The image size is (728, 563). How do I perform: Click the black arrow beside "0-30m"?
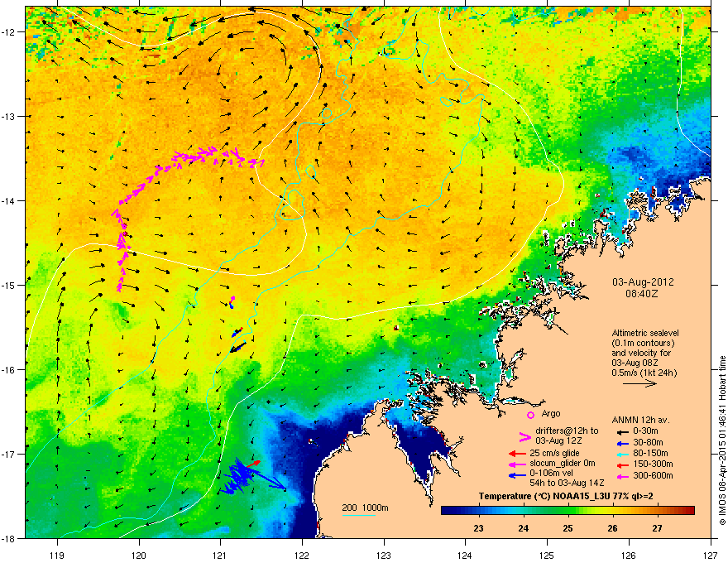pos(621,432)
